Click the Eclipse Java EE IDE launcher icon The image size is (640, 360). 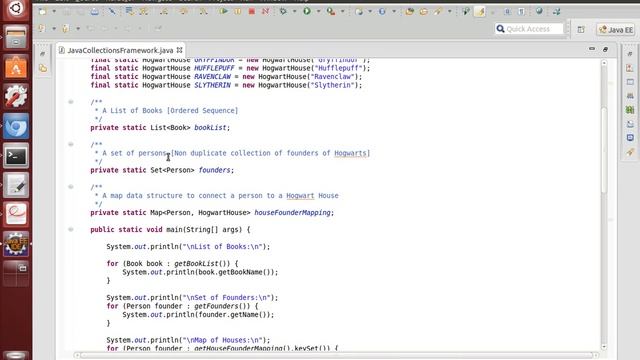point(16,244)
